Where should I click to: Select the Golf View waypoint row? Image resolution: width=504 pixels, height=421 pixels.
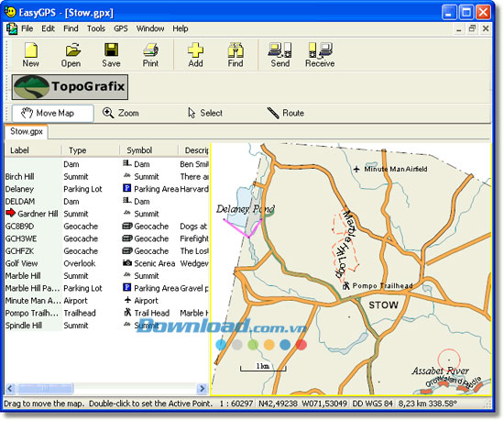tap(107, 263)
